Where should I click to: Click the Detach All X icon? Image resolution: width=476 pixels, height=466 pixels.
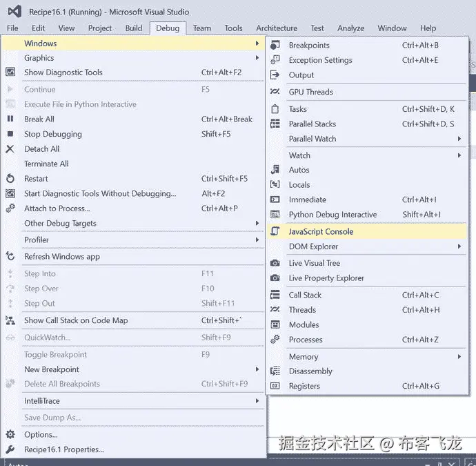click(10, 149)
